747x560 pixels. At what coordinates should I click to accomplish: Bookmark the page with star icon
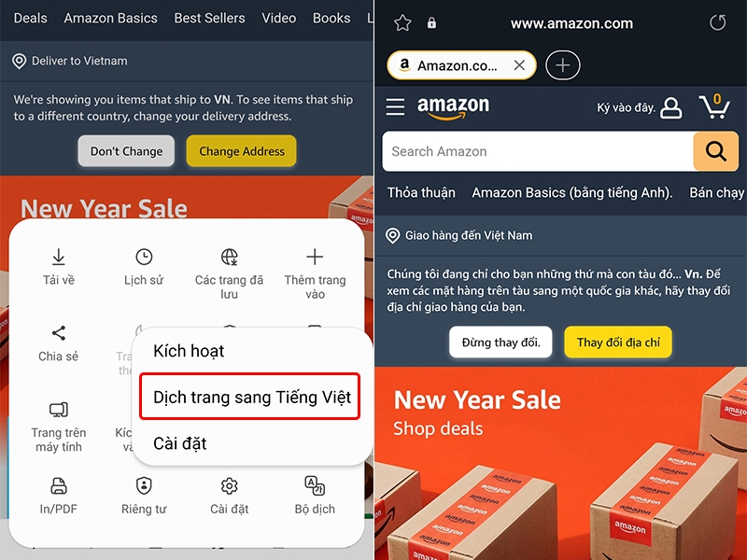coord(402,22)
